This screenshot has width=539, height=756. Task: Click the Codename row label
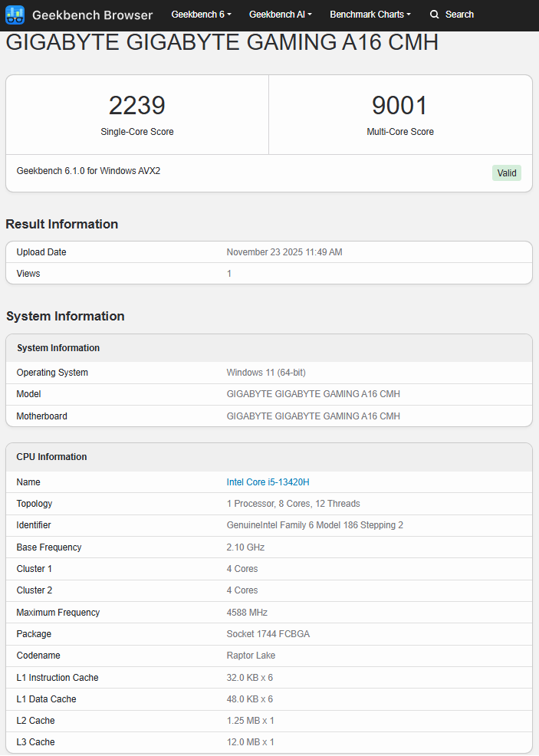[38, 656]
